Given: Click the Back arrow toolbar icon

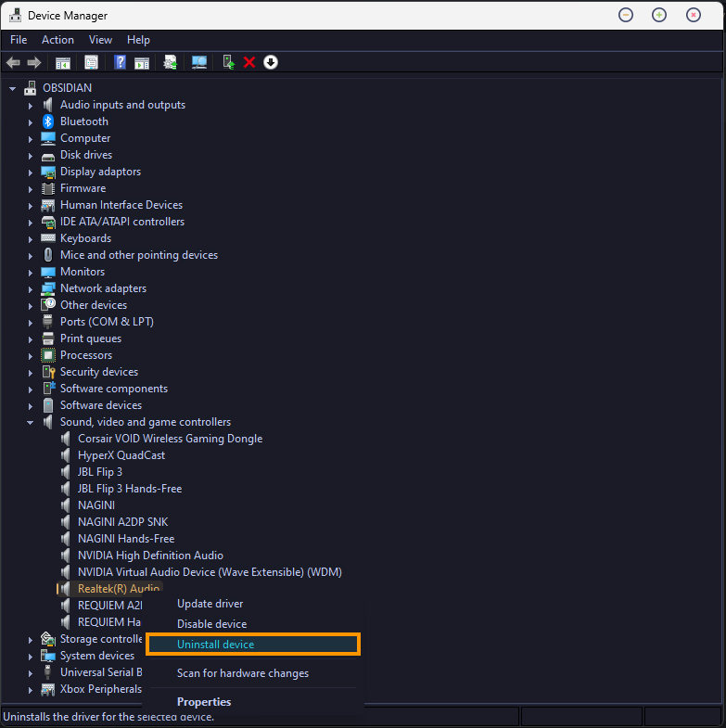Looking at the screenshot, I should (13, 62).
